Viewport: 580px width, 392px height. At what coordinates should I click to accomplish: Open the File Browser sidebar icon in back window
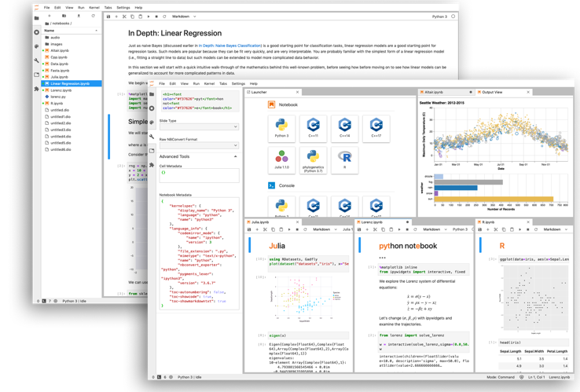[x=36, y=18]
